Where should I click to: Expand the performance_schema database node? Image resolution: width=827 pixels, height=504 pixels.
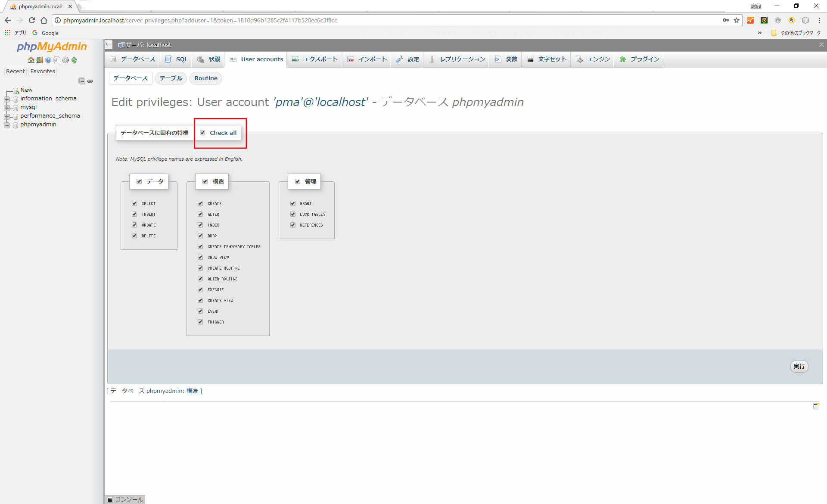[7, 116]
